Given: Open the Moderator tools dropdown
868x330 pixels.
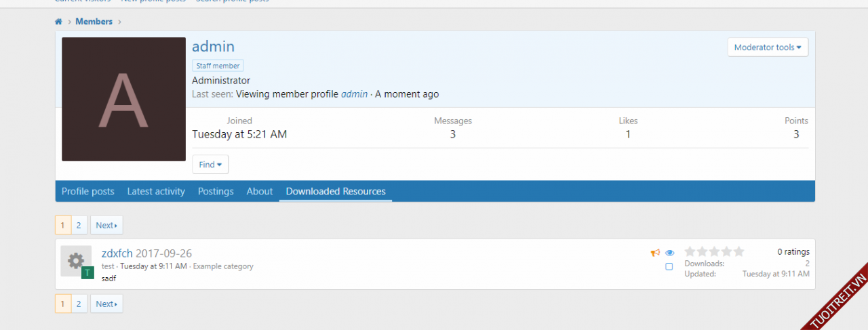Looking at the screenshot, I should [768, 47].
